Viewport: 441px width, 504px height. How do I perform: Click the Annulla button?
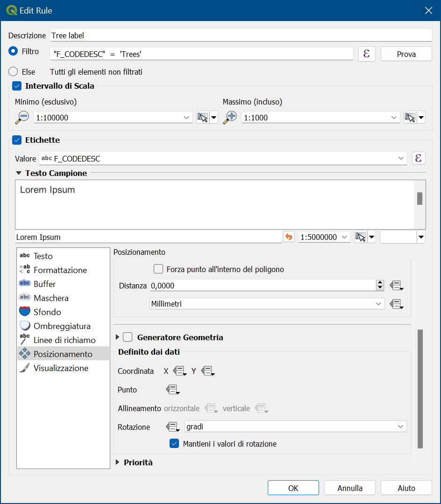coord(349,488)
